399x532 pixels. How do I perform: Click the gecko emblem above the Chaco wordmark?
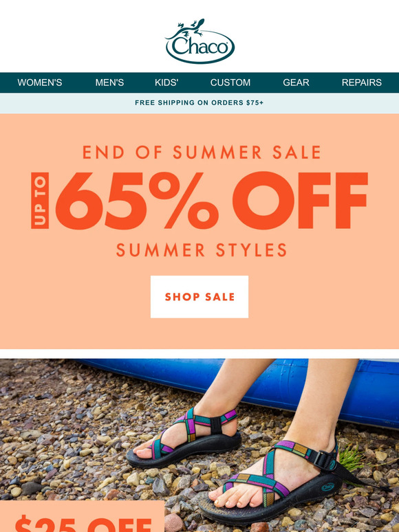tap(191, 27)
